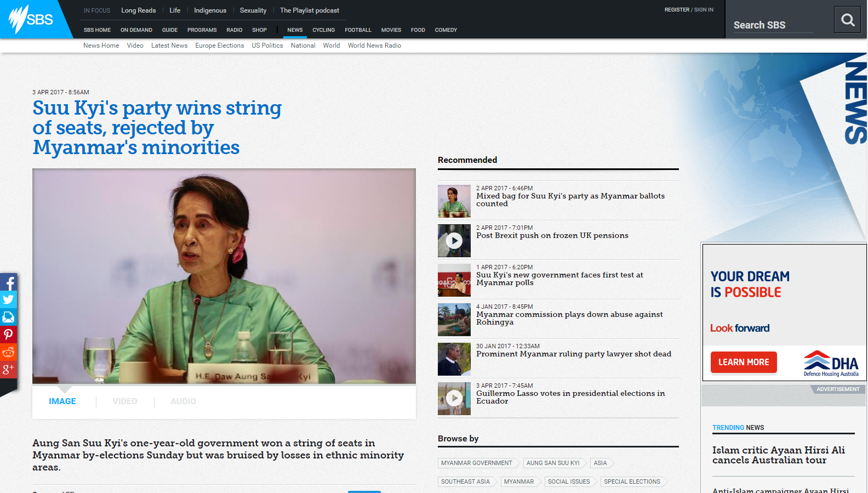Open Long Reads in focus link
Image resolution: width=868 pixels, height=493 pixels.
[x=139, y=10]
